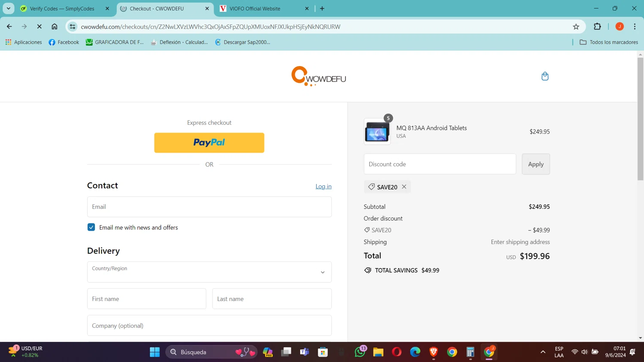Image resolution: width=644 pixels, height=362 pixels.
Task: Open WhatsApp from the taskbar
Action: tap(360, 352)
